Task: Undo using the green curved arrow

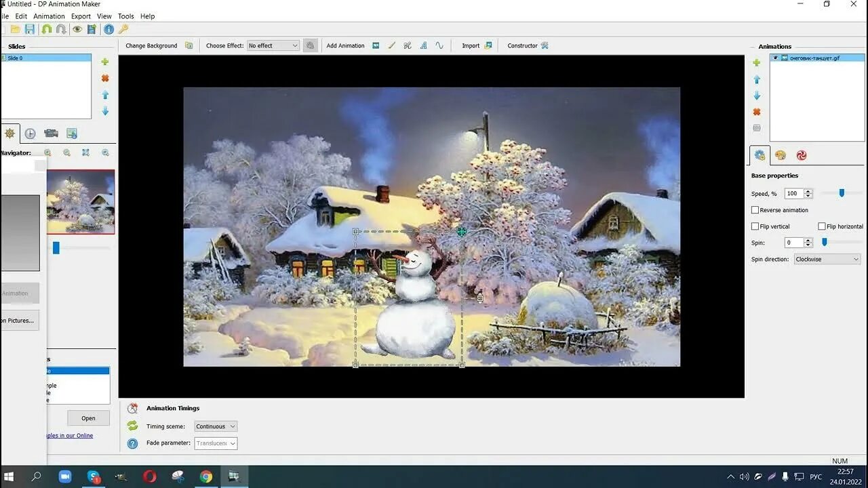Action: 46,29
